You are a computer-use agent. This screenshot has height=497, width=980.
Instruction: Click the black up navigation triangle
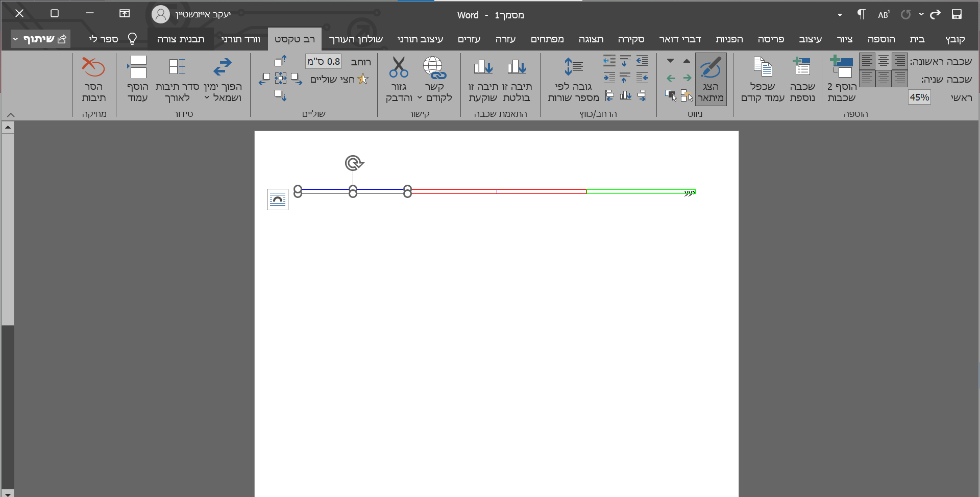687,61
